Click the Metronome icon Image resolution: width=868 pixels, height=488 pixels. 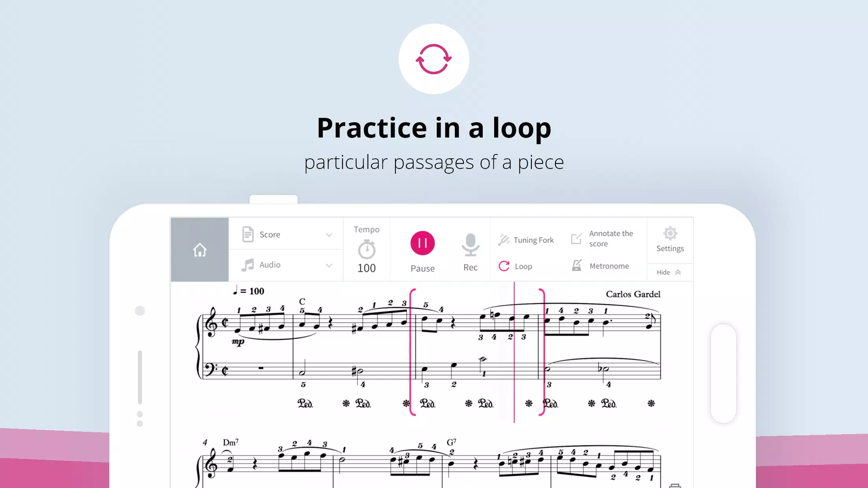(575, 265)
